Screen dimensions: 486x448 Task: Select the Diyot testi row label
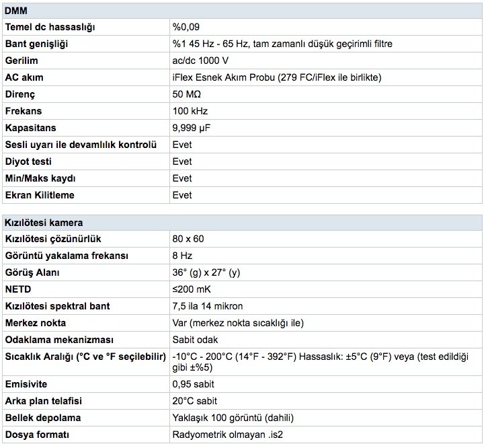(28, 161)
